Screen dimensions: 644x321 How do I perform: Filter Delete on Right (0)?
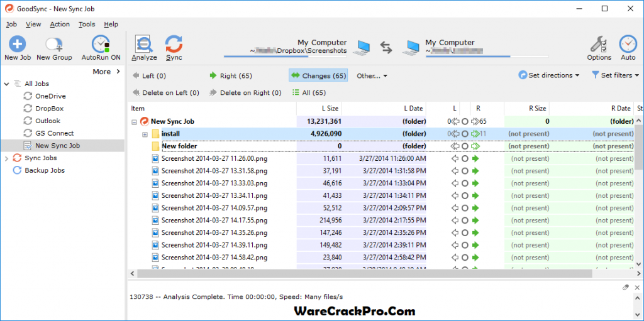[x=246, y=93]
